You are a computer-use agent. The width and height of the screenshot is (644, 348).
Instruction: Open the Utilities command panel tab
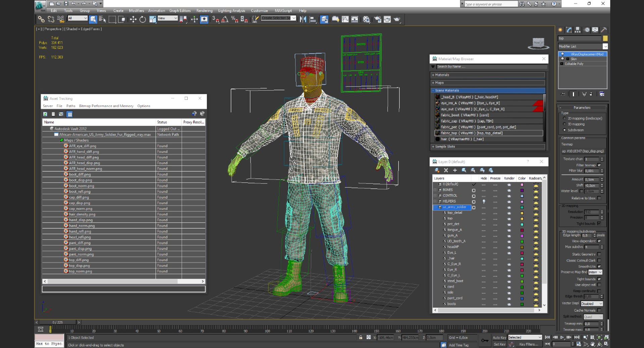604,30
